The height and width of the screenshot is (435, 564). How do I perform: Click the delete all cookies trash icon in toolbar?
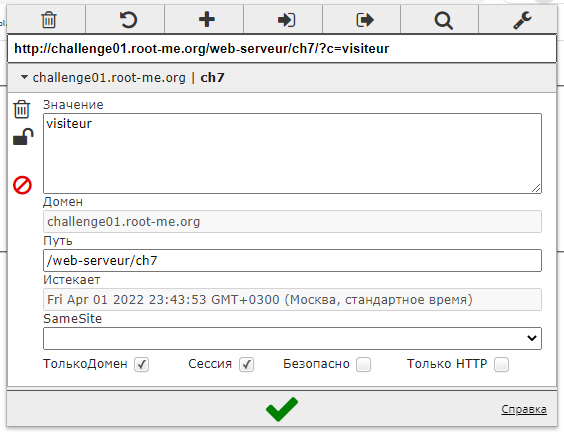coord(49,19)
